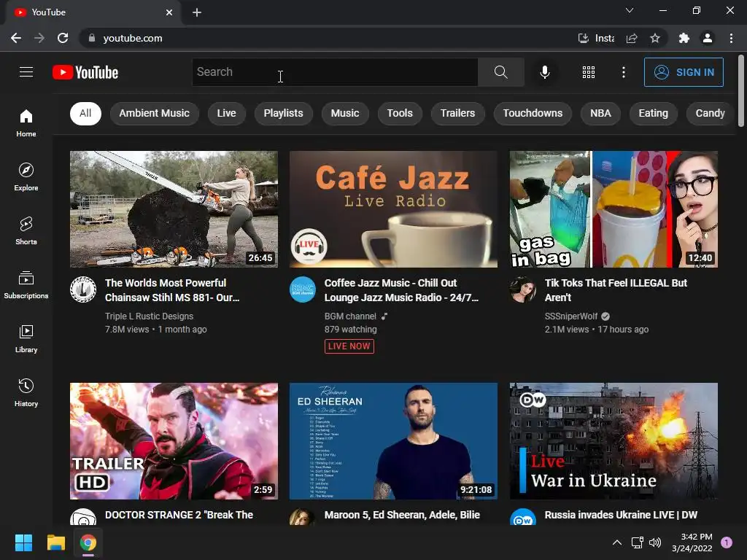747x560 pixels.
Task: Open BGM channel name link
Action: (350, 316)
